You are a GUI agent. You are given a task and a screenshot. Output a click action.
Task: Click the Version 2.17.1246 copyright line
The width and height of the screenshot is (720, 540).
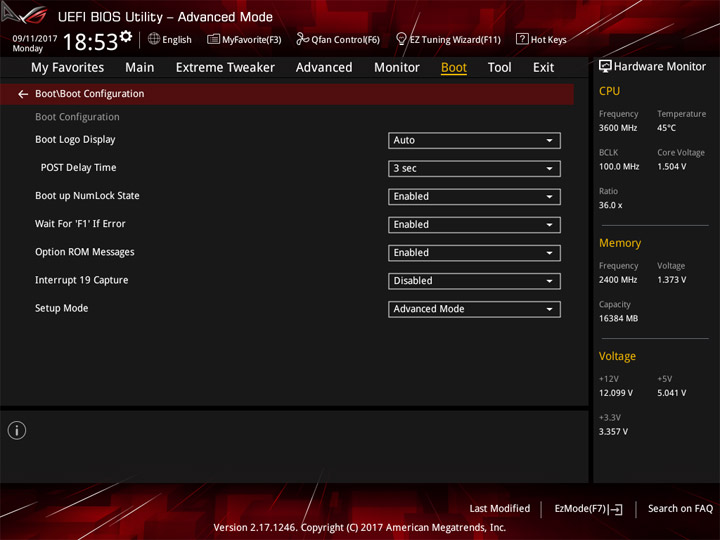pyautogui.click(x=360, y=528)
